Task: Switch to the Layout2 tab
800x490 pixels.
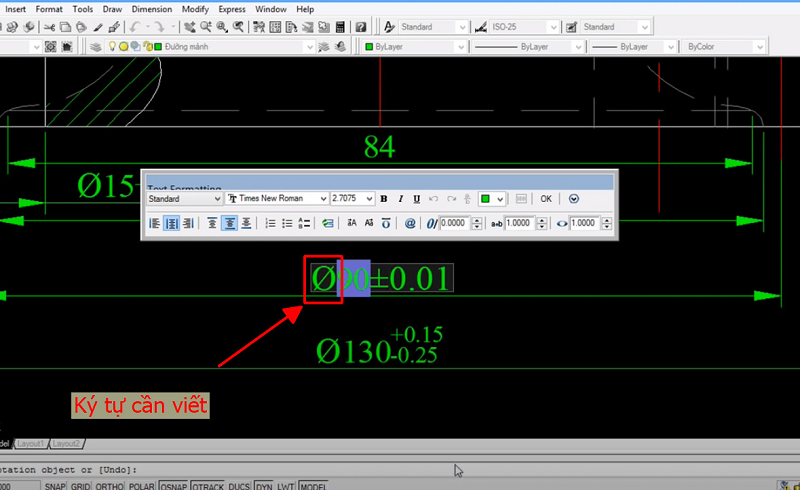Action: (66, 444)
